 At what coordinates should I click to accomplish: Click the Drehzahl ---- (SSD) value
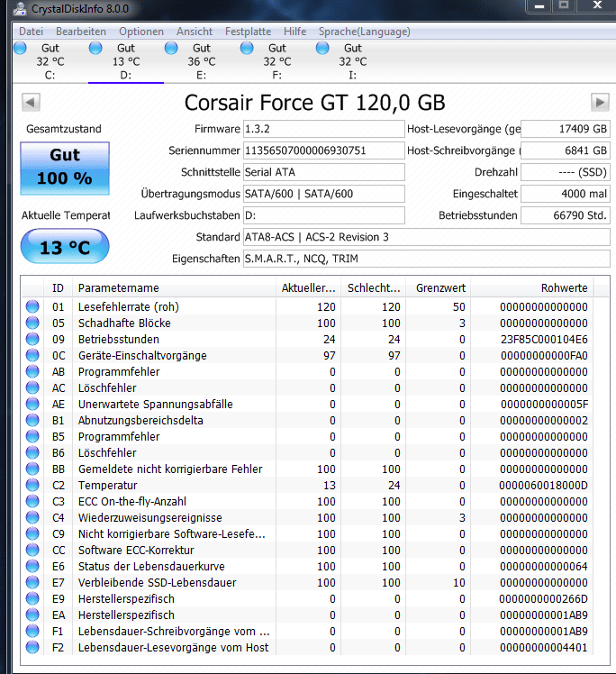[566, 172]
